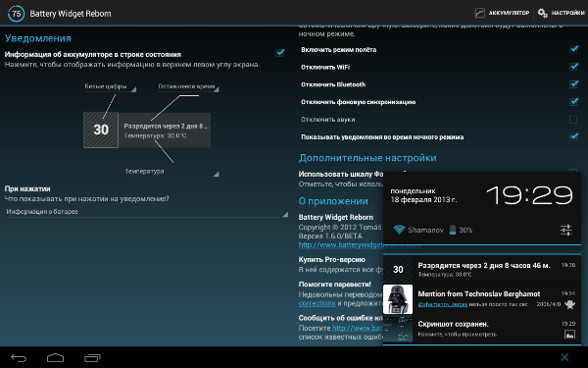Tap the Дополнительные настройки section header

pyautogui.click(x=367, y=158)
